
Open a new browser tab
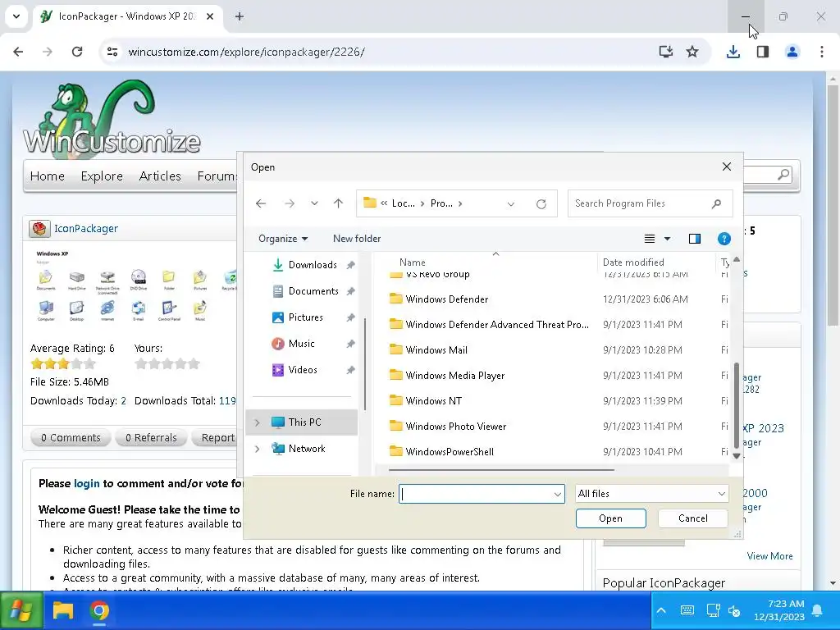coord(240,16)
